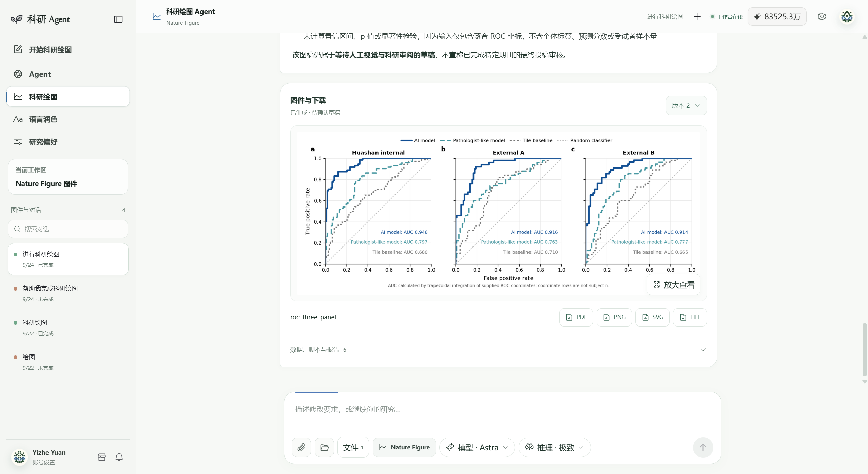
Task: Download the figure as PDF
Action: click(x=576, y=317)
